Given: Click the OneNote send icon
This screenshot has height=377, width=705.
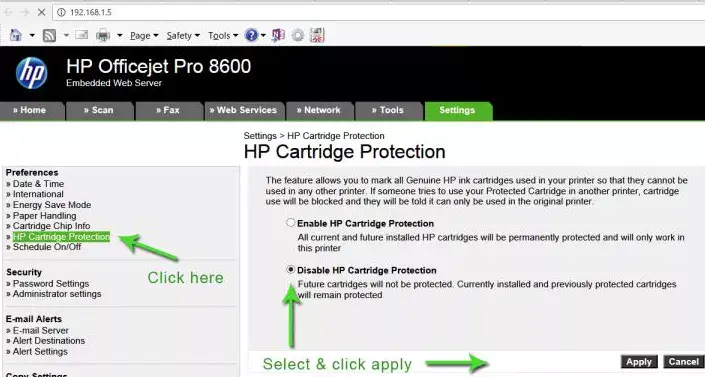Looking at the screenshot, I should coord(278,35).
